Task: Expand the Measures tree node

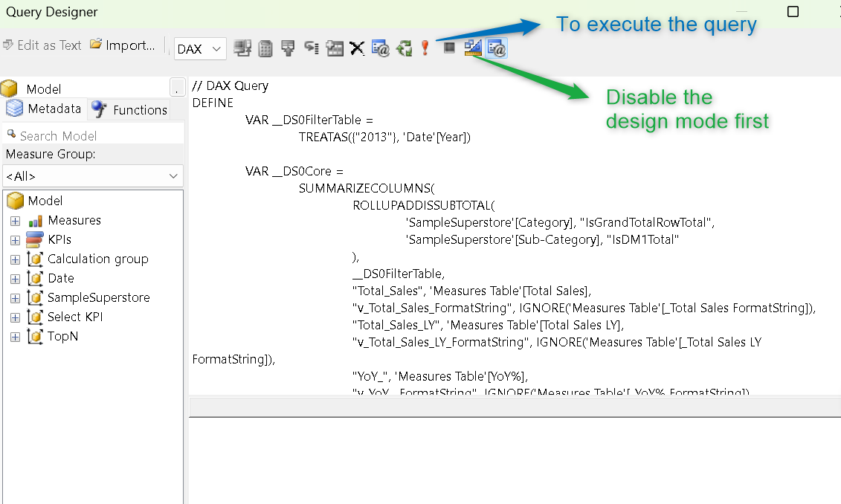Action: tap(15, 221)
